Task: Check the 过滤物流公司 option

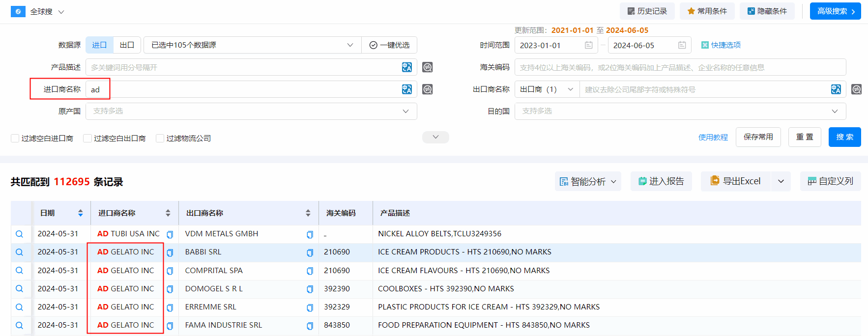Action: pos(160,139)
